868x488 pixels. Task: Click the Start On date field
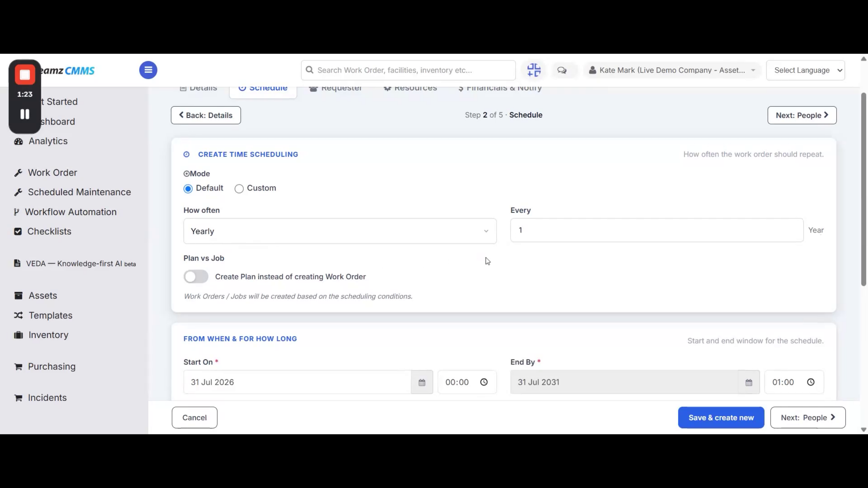[297, 382]
